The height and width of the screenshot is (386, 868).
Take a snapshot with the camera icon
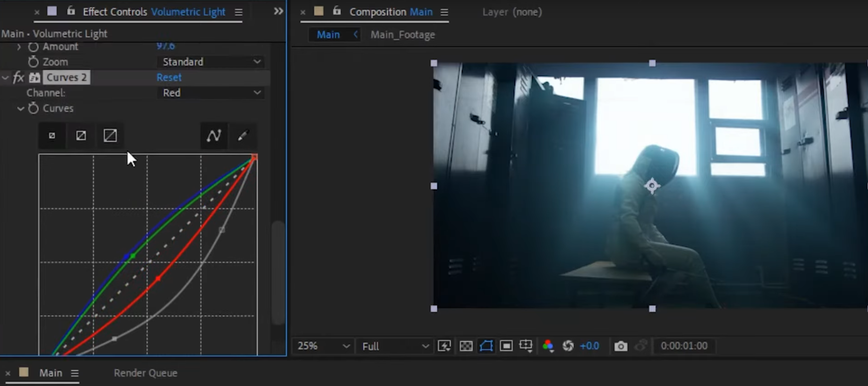tap(620, 346)
